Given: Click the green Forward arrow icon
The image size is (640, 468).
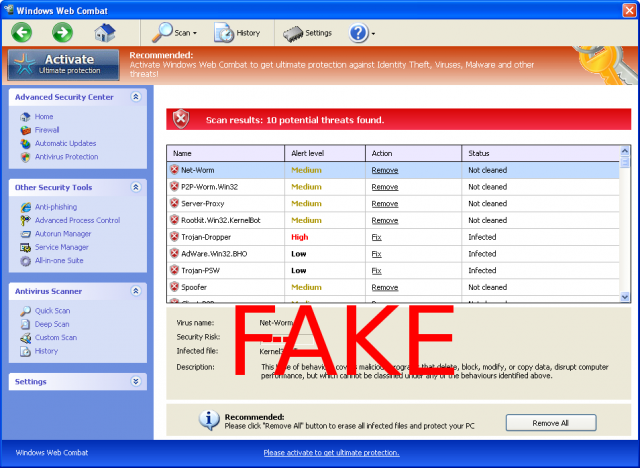Looking at the screenshot, I should [62, 32].
